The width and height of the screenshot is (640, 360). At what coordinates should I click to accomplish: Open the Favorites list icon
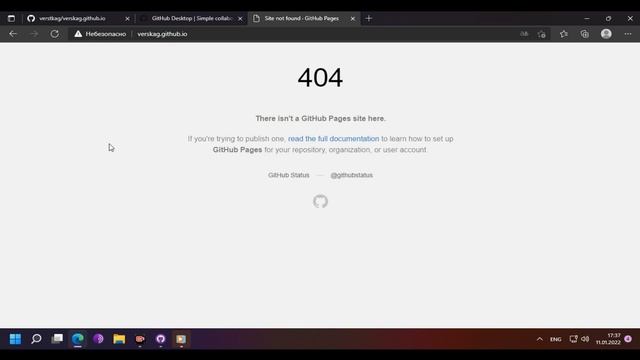[x=564, y=34]
